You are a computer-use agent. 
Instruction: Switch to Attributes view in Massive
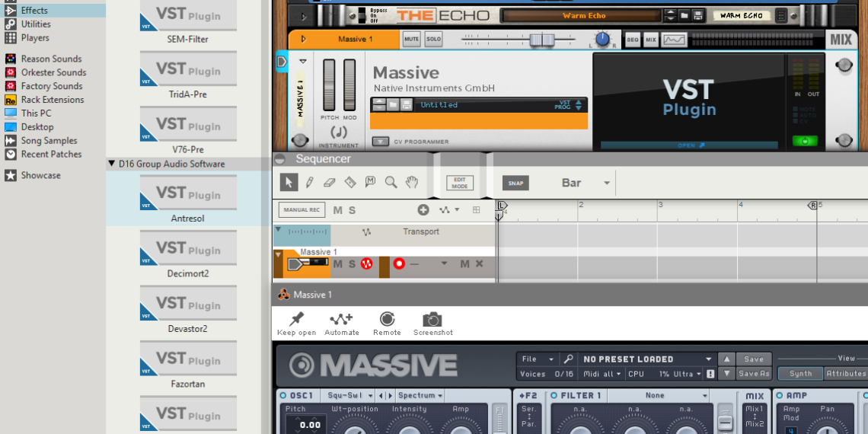click(x=845, y=374)
